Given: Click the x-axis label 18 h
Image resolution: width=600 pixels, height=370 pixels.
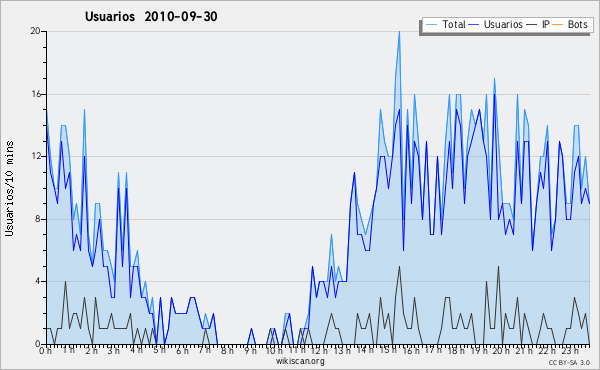Looking at the screenshot, I should tap(457, 350).
